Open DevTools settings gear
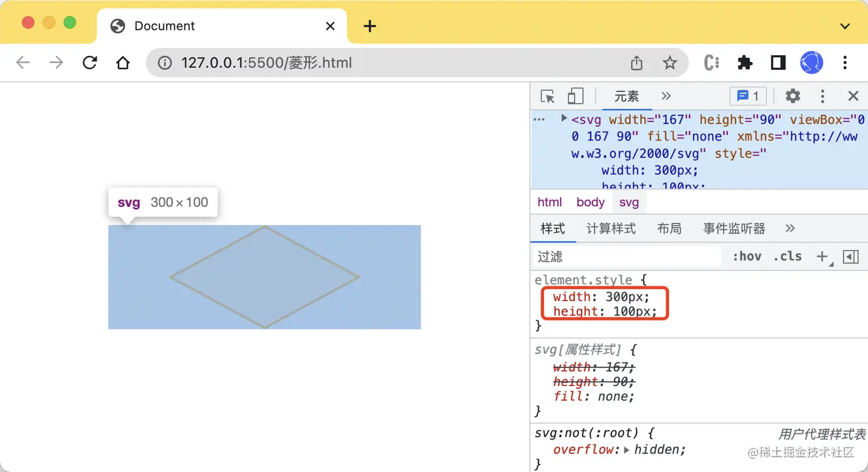Viewport: 868px width, 472px height. pyautogui.click(x=793, y=96)
